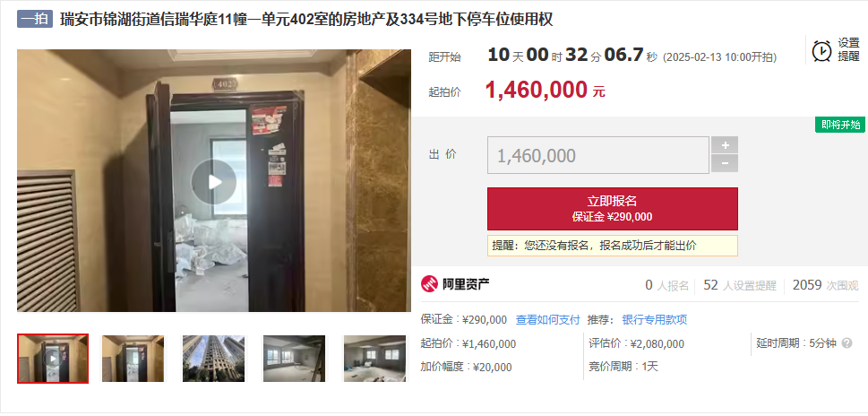Image resolution: width=868 pixels, height=416 pixels.
Task: Select the fourth thumbnail of empty room
Action: [x=294, y=359]
